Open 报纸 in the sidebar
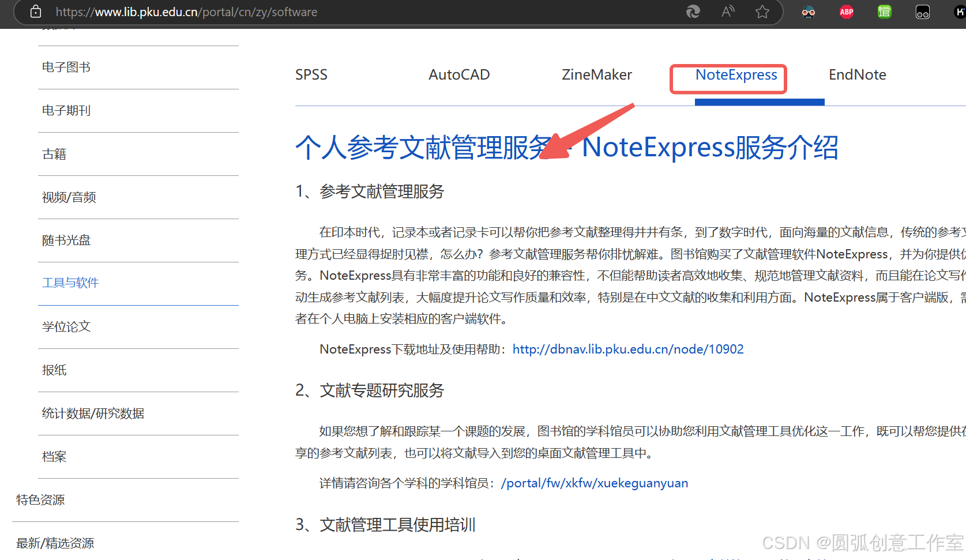This screenshot has width=966, height=560. (x=54, y=370)
